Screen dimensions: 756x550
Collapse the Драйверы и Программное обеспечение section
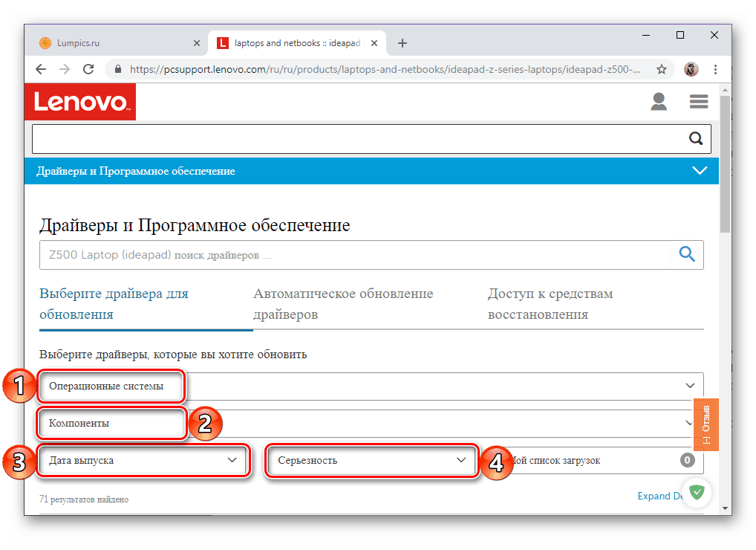click(x=699, y=170)
